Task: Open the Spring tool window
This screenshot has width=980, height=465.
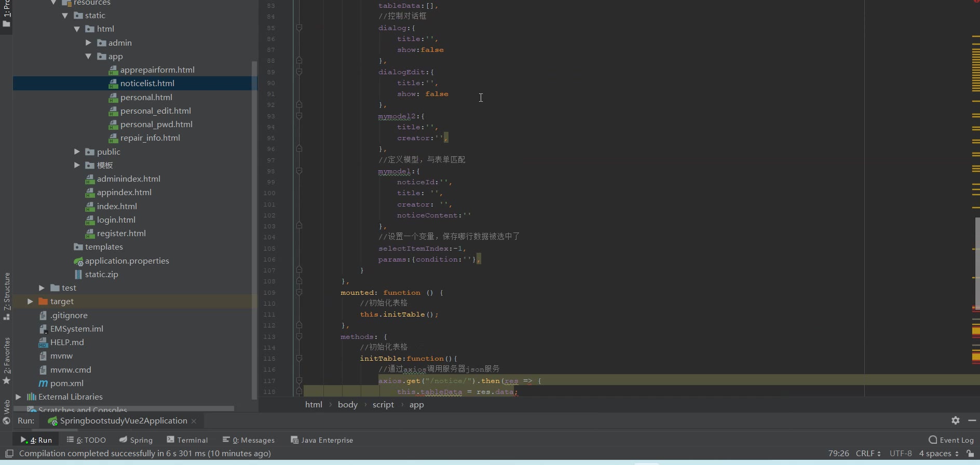Action: [136, 440]
